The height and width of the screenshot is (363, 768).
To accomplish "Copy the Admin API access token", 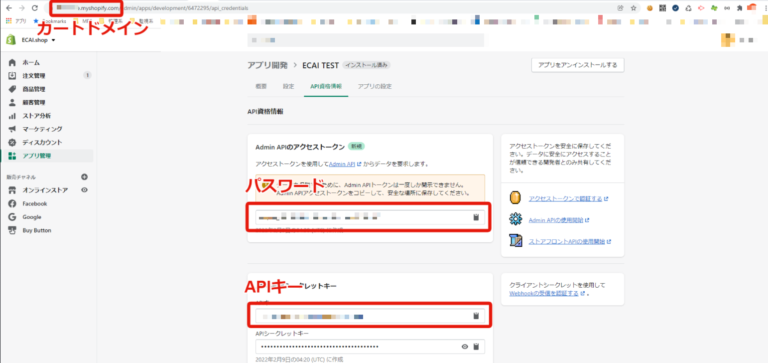I will pyautogui.click(x=476, y=217).
